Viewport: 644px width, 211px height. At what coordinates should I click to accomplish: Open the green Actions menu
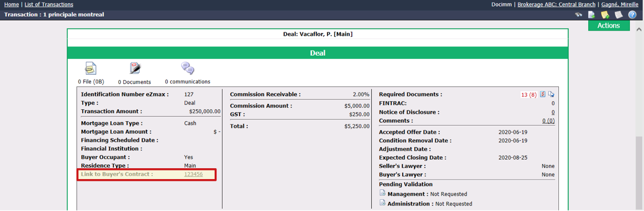pyautogui.click(x=609, y=25)
